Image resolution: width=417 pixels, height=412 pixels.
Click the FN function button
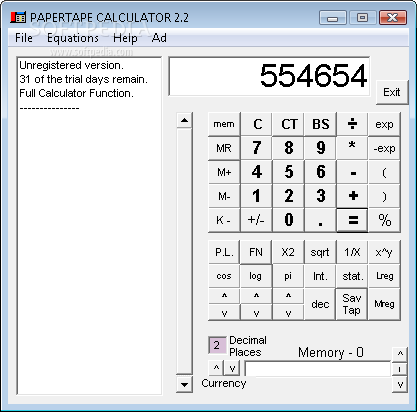[x=256, y=252]
